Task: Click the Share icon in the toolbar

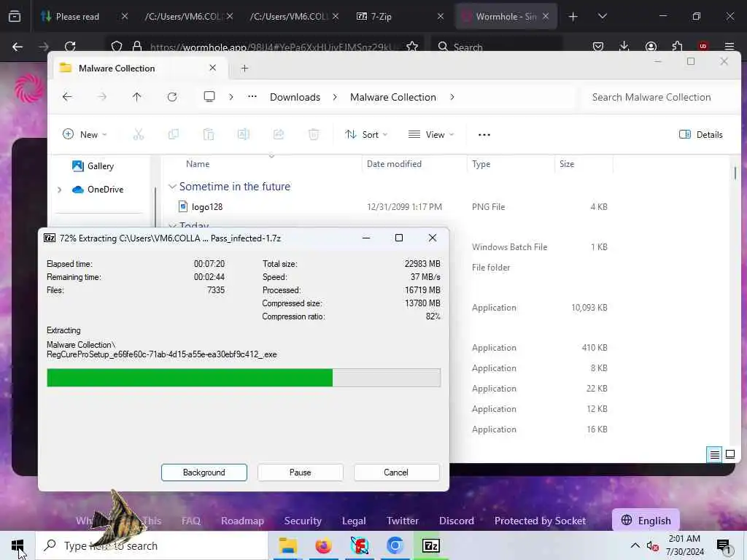Action: pos(279,135)
